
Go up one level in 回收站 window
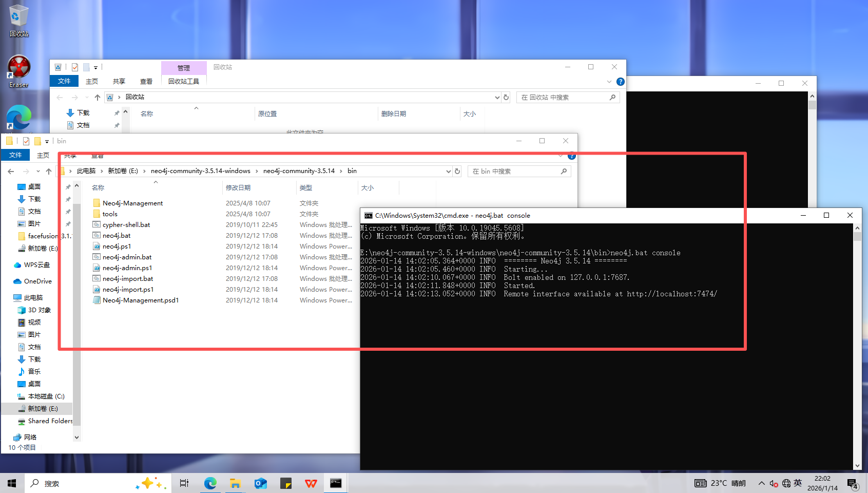(98, 97)
